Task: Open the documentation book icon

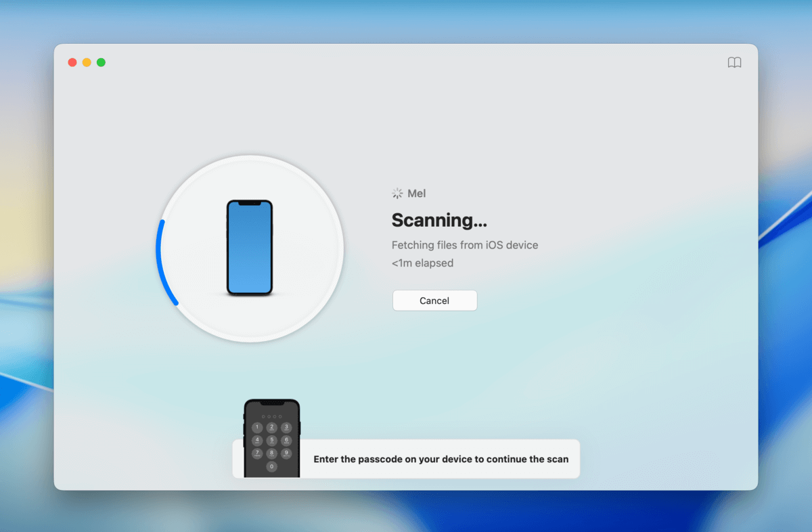Action: coord(735,62)
